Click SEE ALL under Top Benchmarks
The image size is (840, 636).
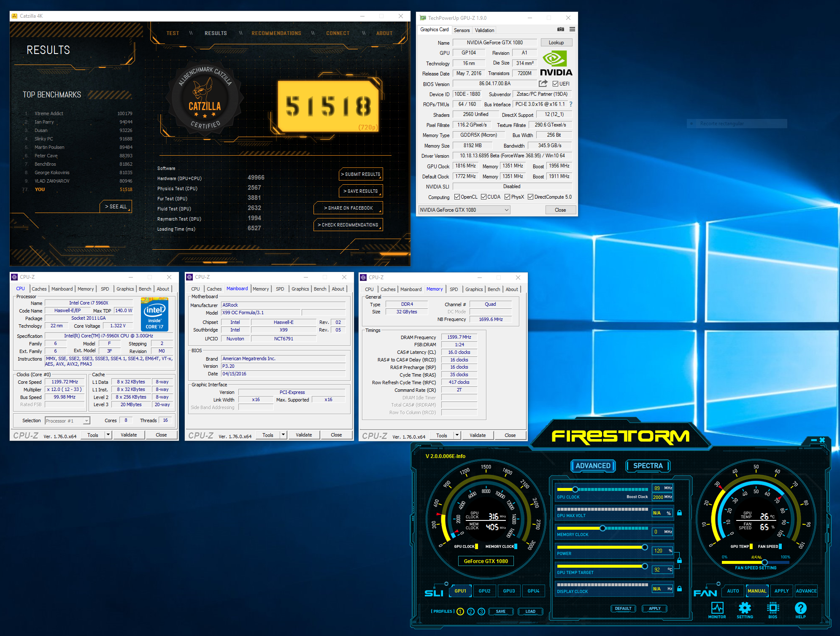coord(116,207)
